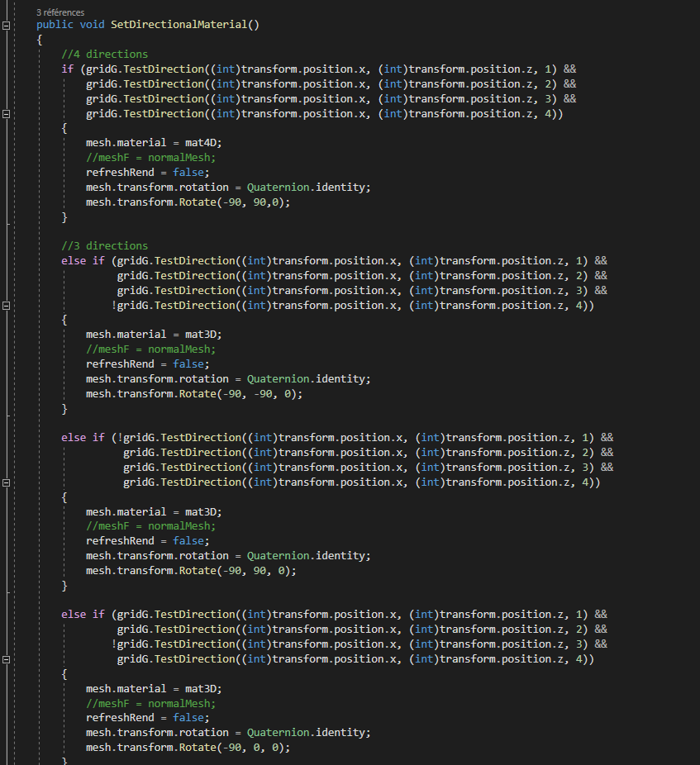Click the public keyword in the method signature
This screenshot has height=765, width=700.
[55, 25]
